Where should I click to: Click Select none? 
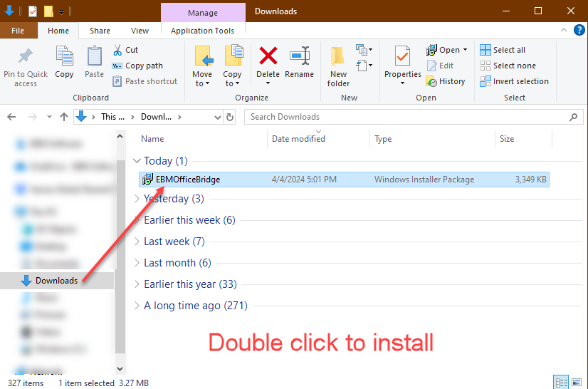click(508, 66)
